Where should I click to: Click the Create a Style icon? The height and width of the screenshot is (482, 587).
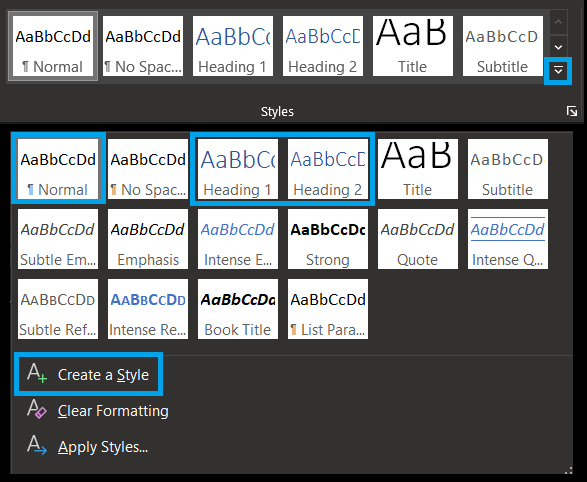(37, 373)
